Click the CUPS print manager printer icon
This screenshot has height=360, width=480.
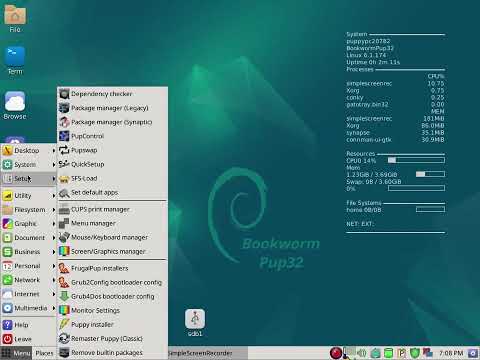pos(64,210)
